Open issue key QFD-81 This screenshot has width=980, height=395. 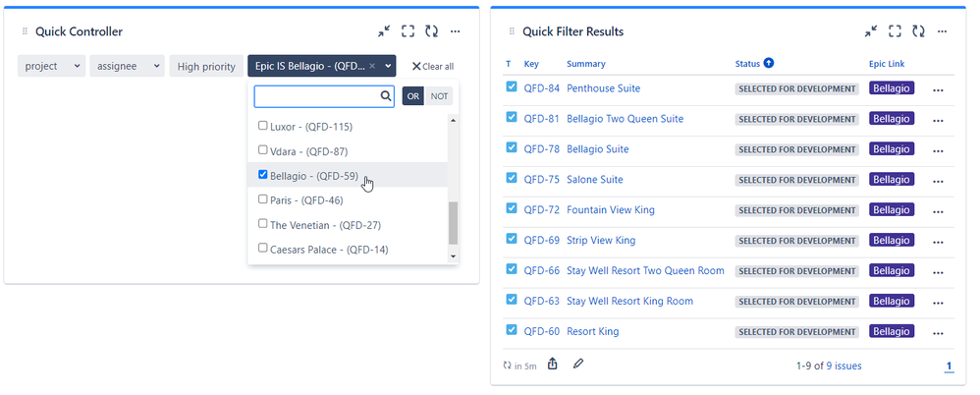click(x=541, y=119)
